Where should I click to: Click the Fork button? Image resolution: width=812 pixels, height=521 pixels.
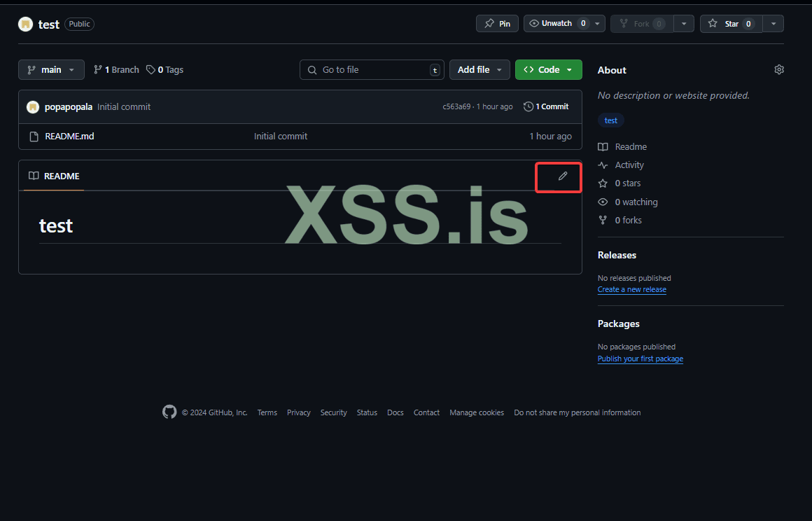tap(642, 24)
